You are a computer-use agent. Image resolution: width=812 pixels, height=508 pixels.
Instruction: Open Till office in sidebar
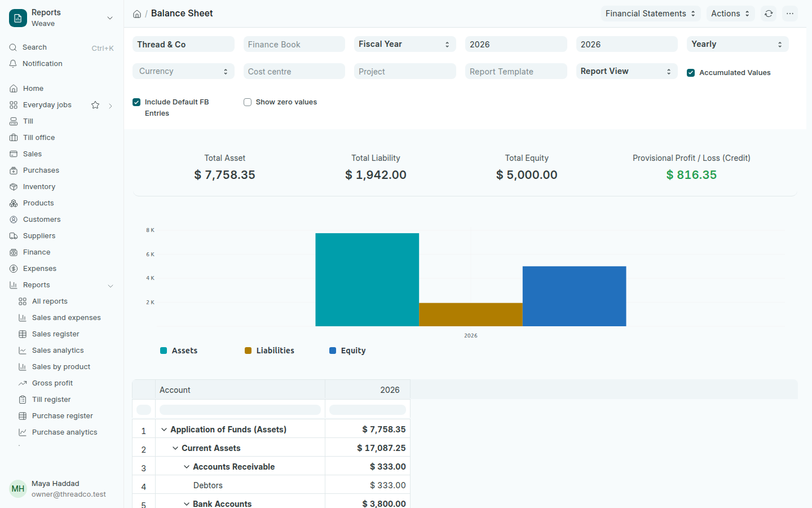click(x=39, y=138)
